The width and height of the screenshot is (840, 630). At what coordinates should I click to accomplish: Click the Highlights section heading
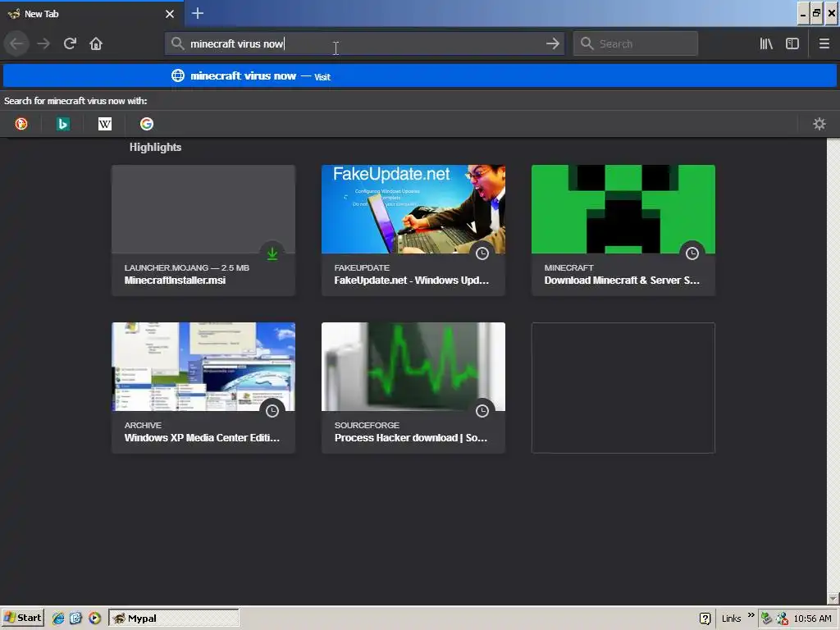tap(155, 148)
